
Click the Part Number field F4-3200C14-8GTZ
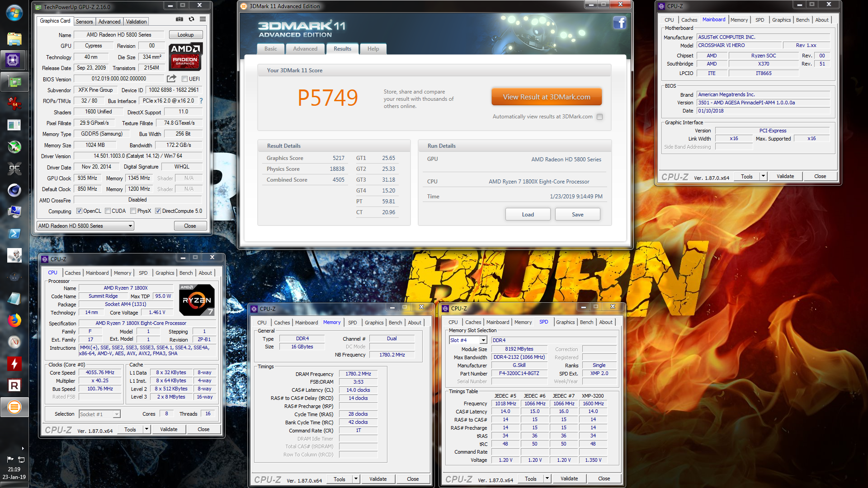click(519, 374)
